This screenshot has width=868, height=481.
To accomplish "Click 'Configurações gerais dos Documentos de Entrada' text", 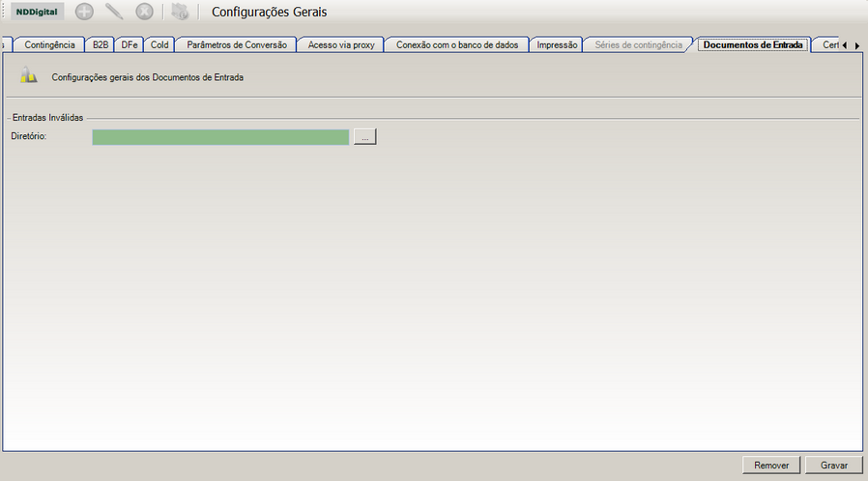I will click(147, 77).
